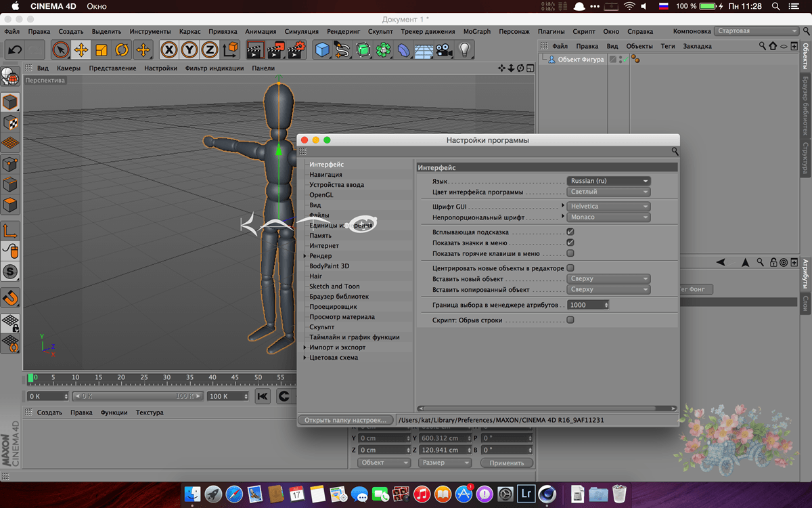
Task: Add a Light object bulb icon
Action: pos(464,50)
